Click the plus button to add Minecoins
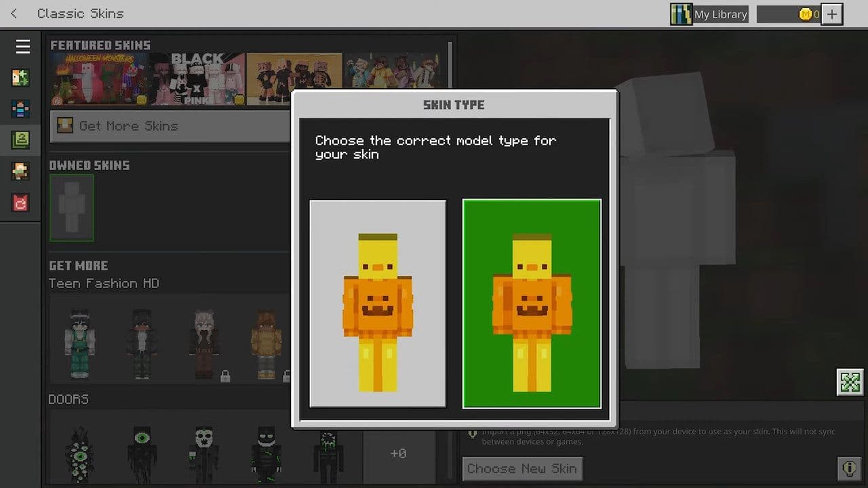This screenshot has height=488, width=868. (x=832, y=14)
